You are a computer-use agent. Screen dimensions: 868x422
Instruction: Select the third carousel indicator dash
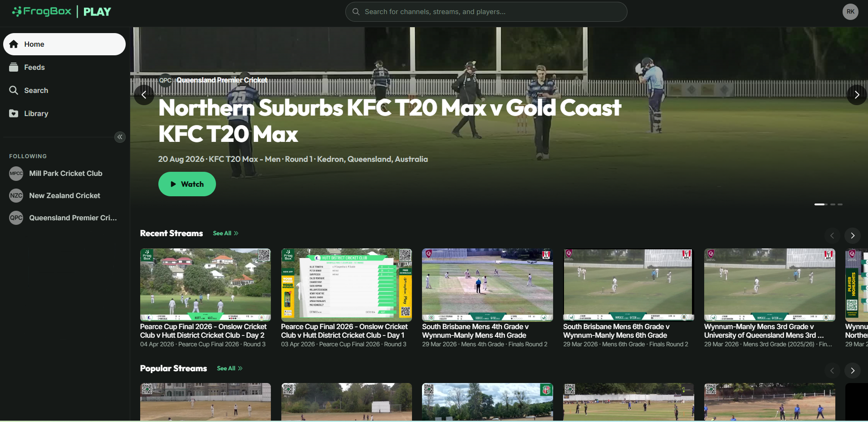pos(840,204)
